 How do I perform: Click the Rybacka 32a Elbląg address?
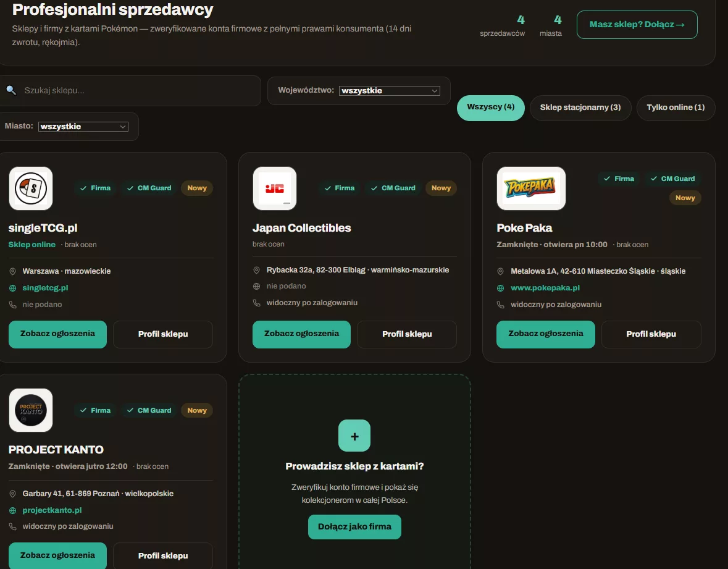point(358,270)
